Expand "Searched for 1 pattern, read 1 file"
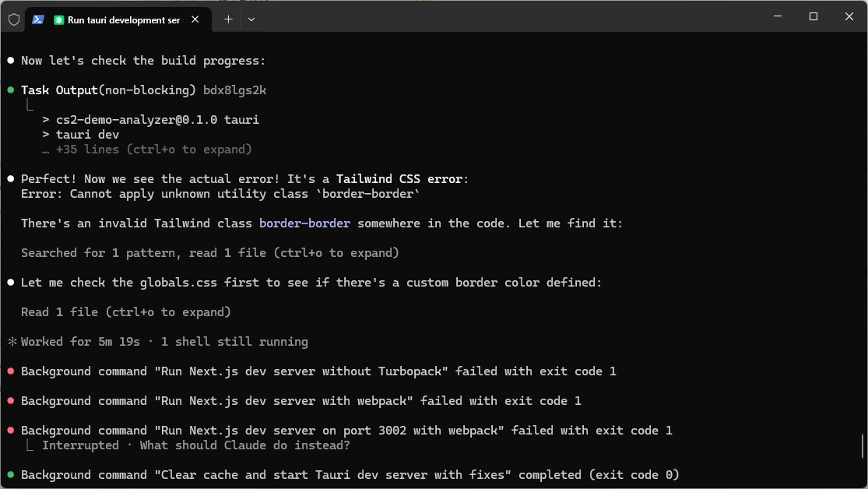Screen dimensions: 868x489 point(209,253)
